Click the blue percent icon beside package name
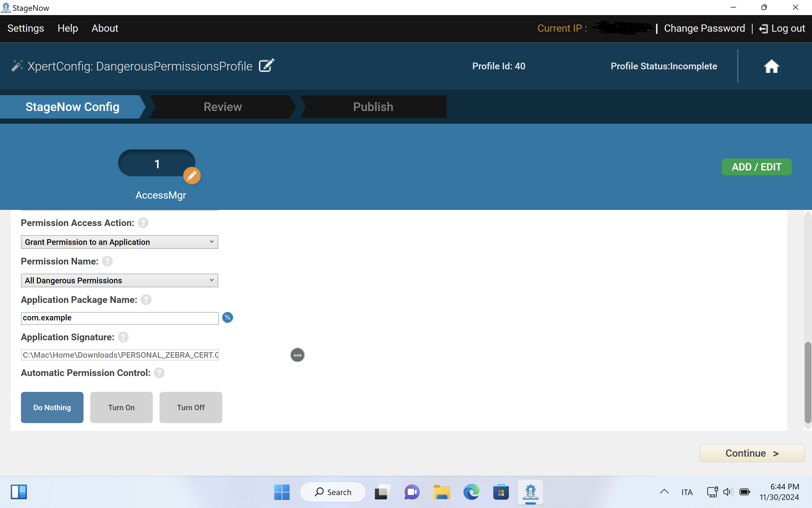 click(x=227, y=317)
